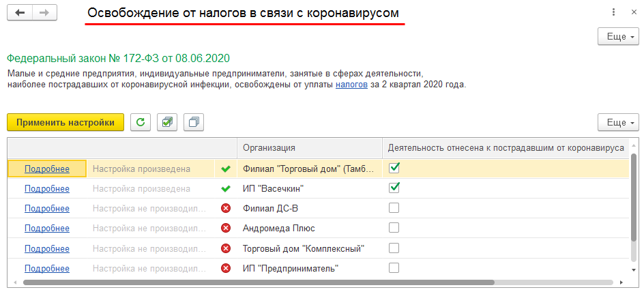Click the forward navigation arrow
Viewport: 644px width, 292px height.
(x=44, y=13)
